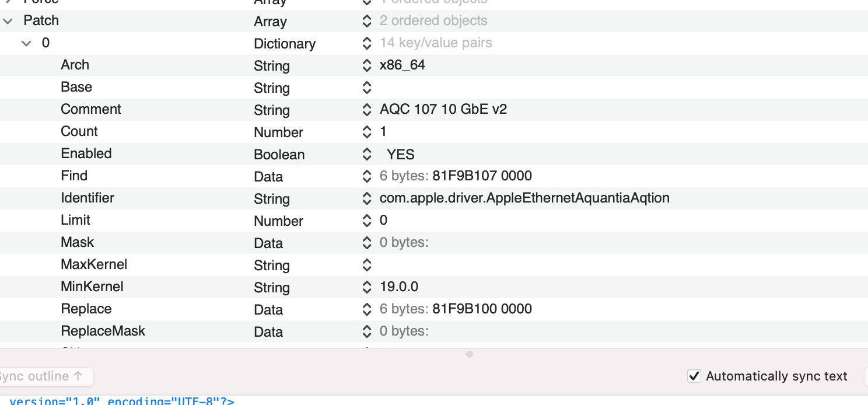Viewport: 868px width, 405px height.
Task: Change type popup of Comment row
Action: 366,110
